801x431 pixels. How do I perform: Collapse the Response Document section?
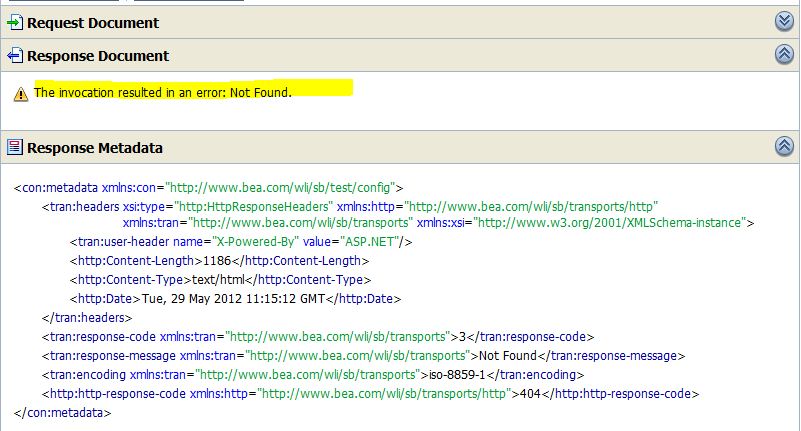coord(784,54)
